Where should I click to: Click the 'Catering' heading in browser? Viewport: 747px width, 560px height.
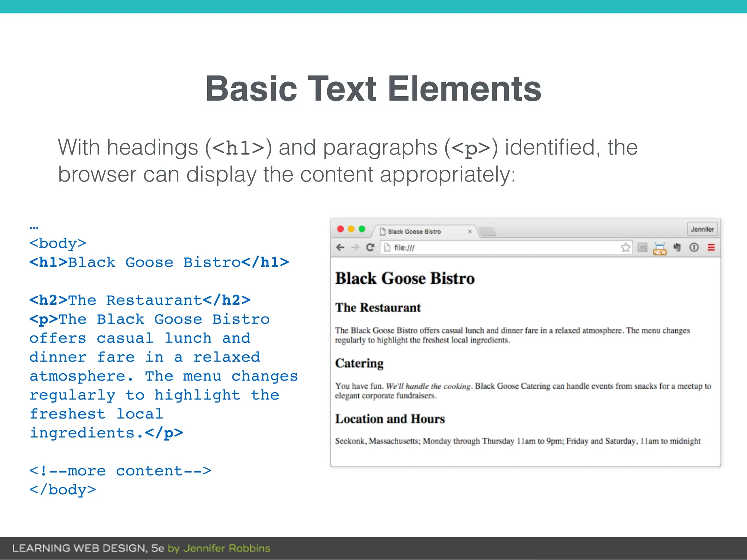pyautogui.click(x=359, y=363)
